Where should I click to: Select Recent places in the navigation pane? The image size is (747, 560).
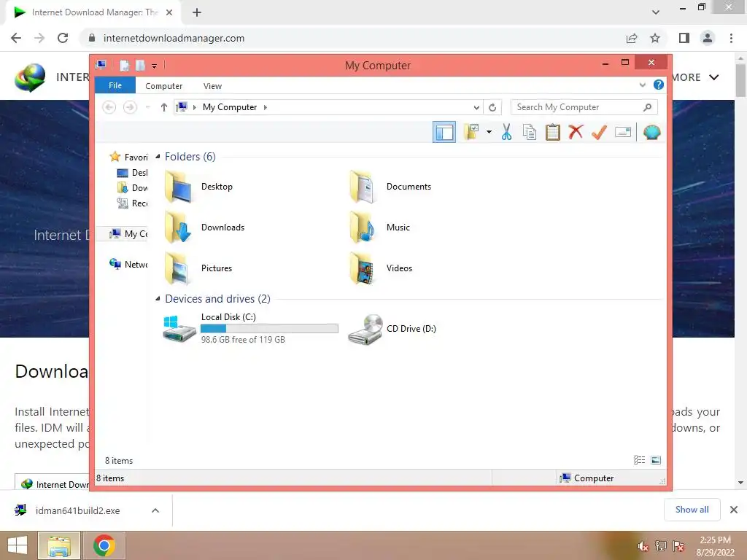coord(133,203)
